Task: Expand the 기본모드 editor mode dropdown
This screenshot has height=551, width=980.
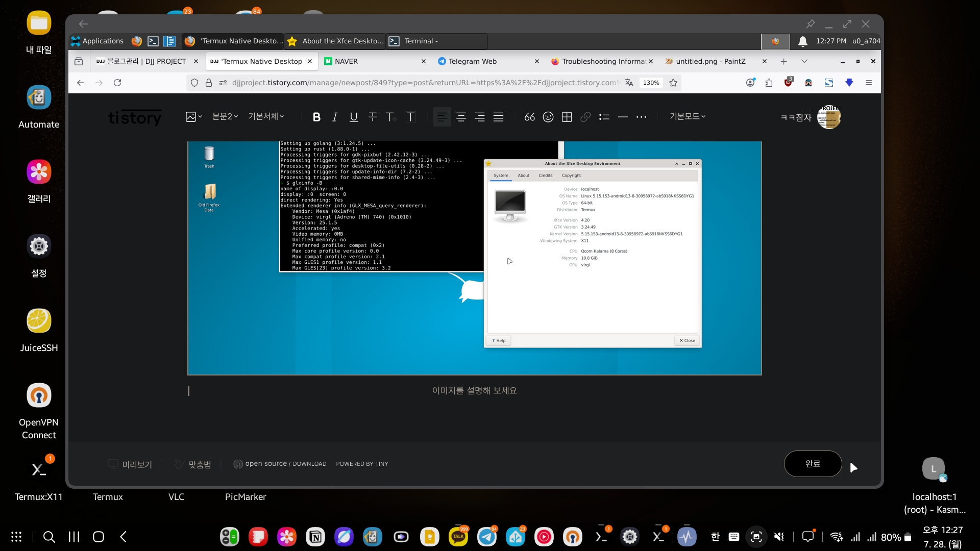Action: [687, 117]
